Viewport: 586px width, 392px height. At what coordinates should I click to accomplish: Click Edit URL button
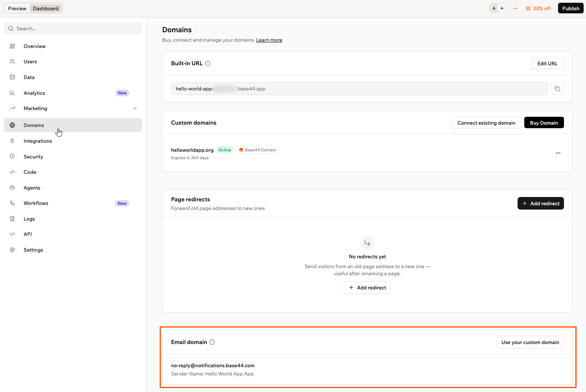[x=547, y=63]
